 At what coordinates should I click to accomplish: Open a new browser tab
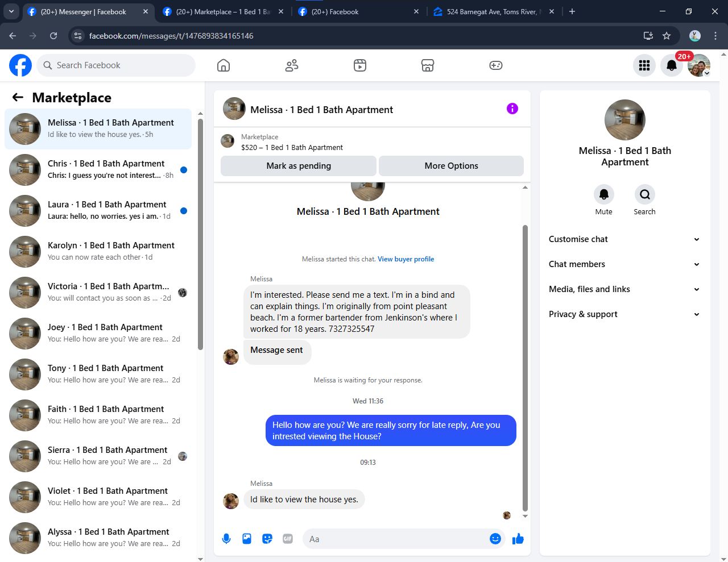(572, 11)
